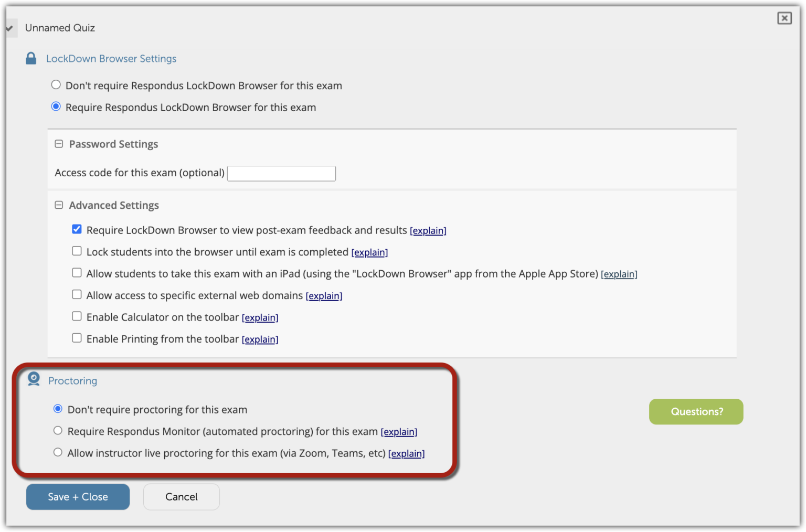806x532 pixels.
Task: Click the Cancel button
Action: (181, 497)
